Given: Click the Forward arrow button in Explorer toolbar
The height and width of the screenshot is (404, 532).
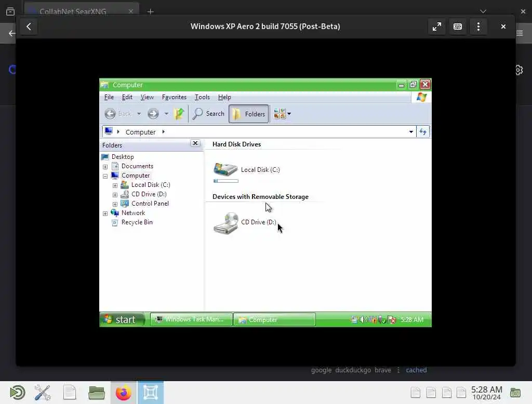Looking at the screenshot, I should pos(153,114).
